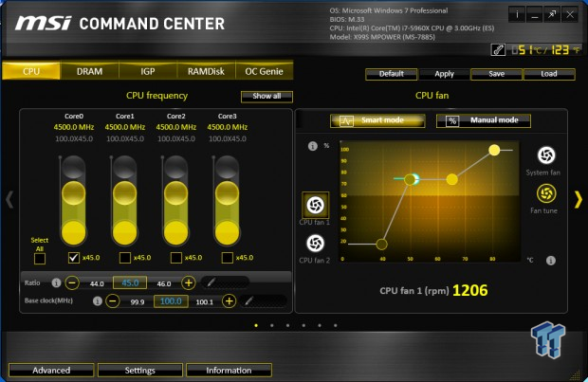This screenshot has width=588, height=382.
Task: Open the RAMDisk tab
Action: 206,71
